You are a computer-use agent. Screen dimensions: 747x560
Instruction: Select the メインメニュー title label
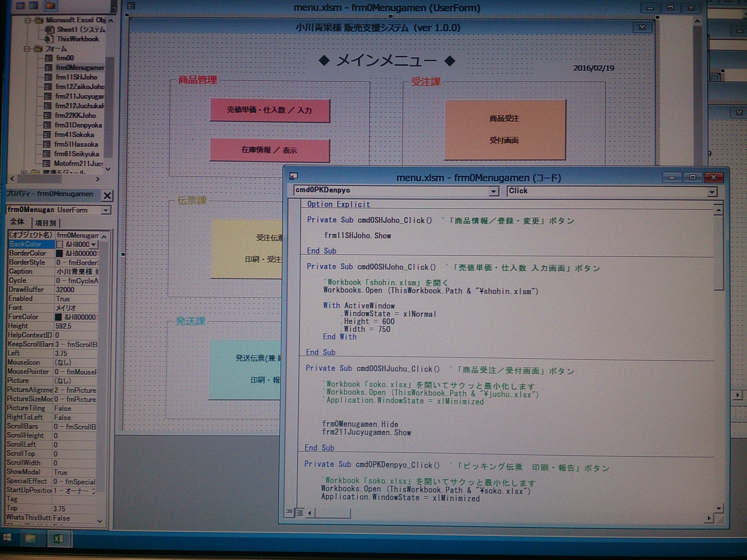[x=387, y=61]
